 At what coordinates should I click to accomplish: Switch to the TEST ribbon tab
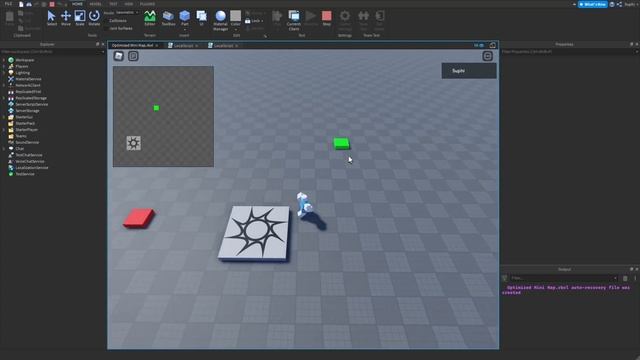[113, 4]
